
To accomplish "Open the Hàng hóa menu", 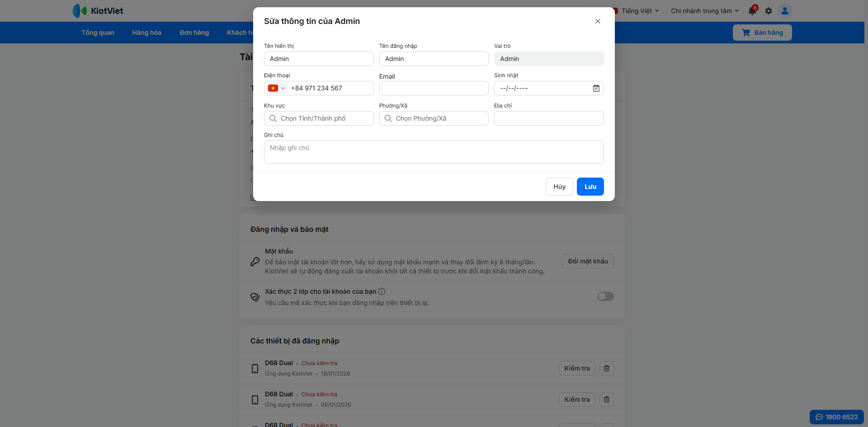I will click(x=146, y=33).
